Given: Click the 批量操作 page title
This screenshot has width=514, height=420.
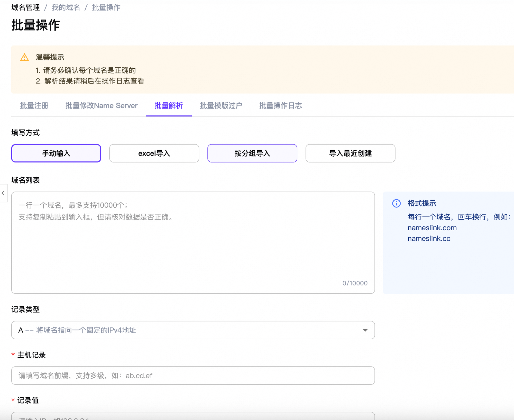Looking at the screenshot, I should tap(36, 25).
